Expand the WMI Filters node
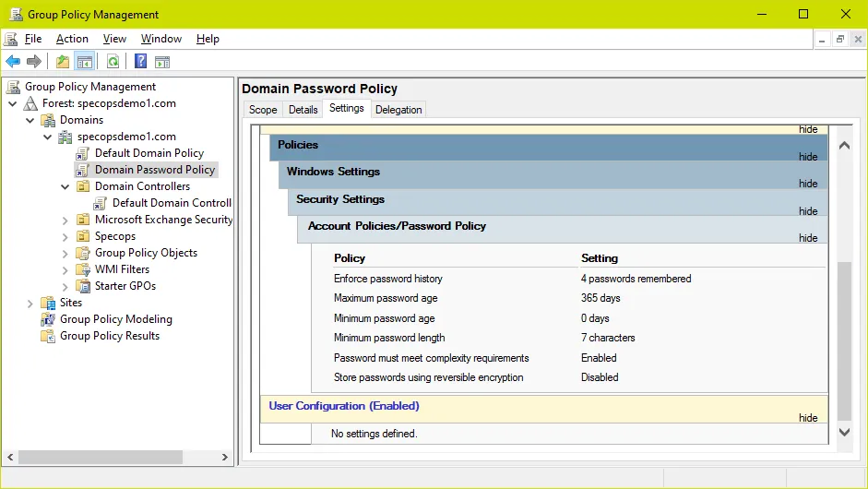Screen dimensions: 868x489 click(65, 270)
